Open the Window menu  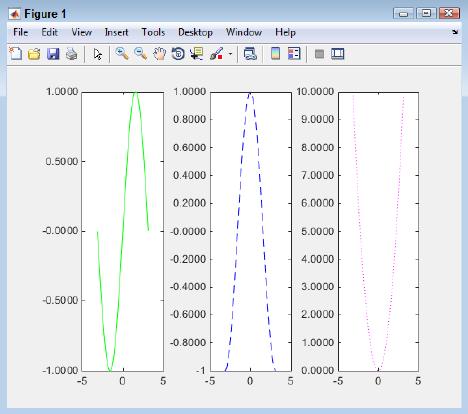click(x=244, y=32)
